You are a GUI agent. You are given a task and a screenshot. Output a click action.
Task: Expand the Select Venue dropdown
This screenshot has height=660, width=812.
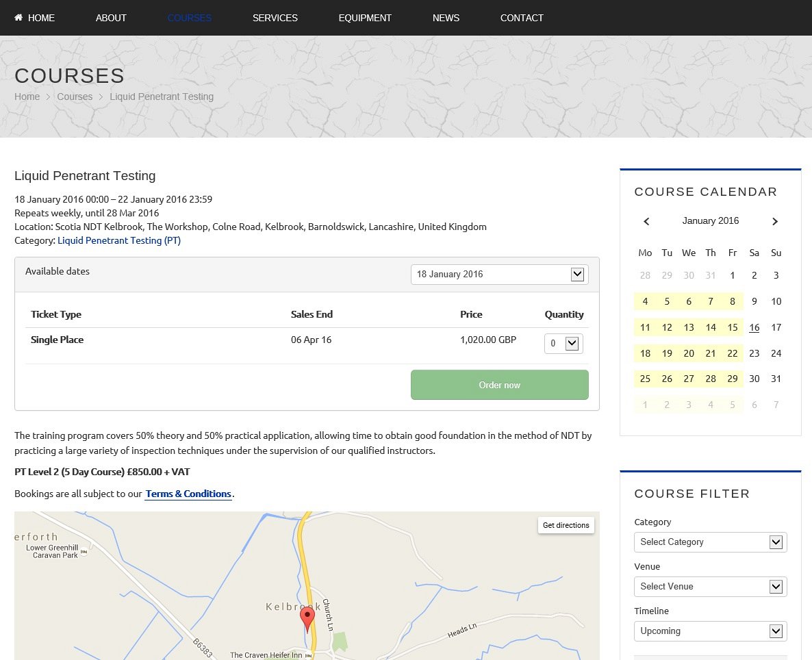click(x=710, y=587)
